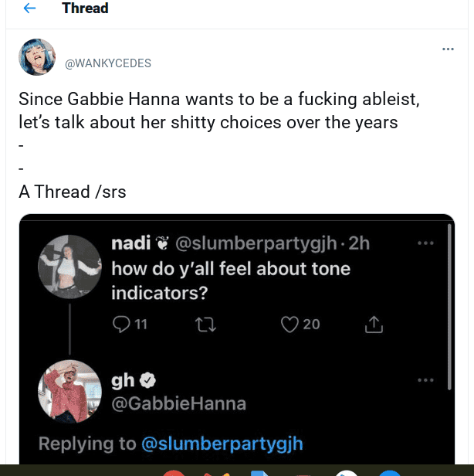Viewport: 474px width, 476px height.
Task: Like nadi's tweet via the heart icon
Action: point(290,325)
